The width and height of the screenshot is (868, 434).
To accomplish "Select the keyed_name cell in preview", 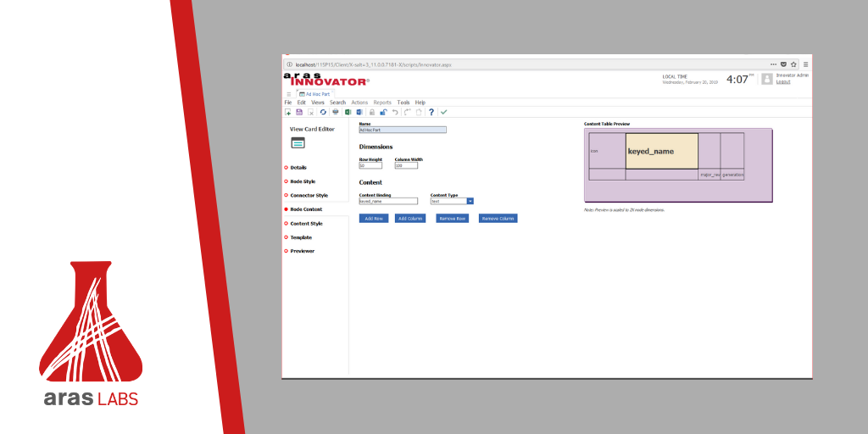I will (x=661, y=151).
